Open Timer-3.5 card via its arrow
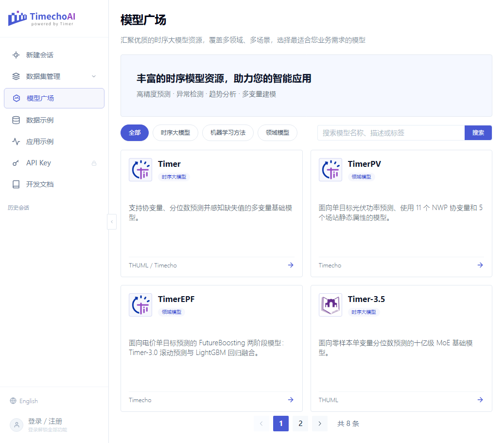Screen dimensions: 504x443 click(480, 400)
